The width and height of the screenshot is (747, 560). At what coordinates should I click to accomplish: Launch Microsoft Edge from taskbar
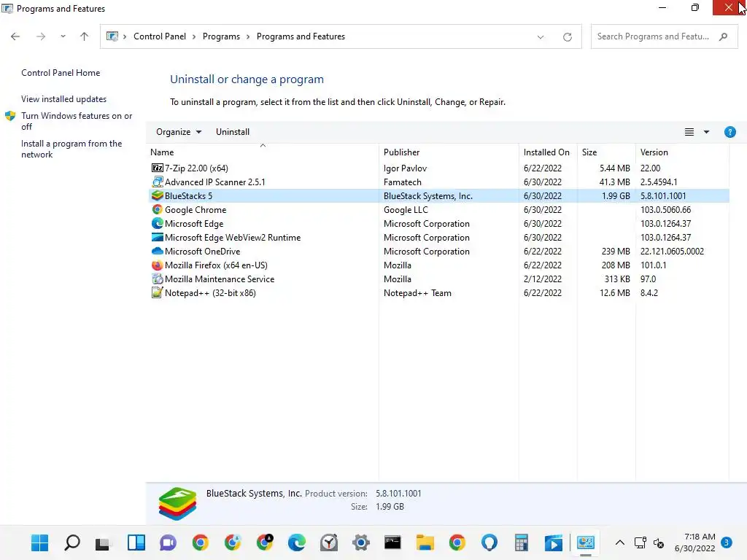click(x=297, y=542)
